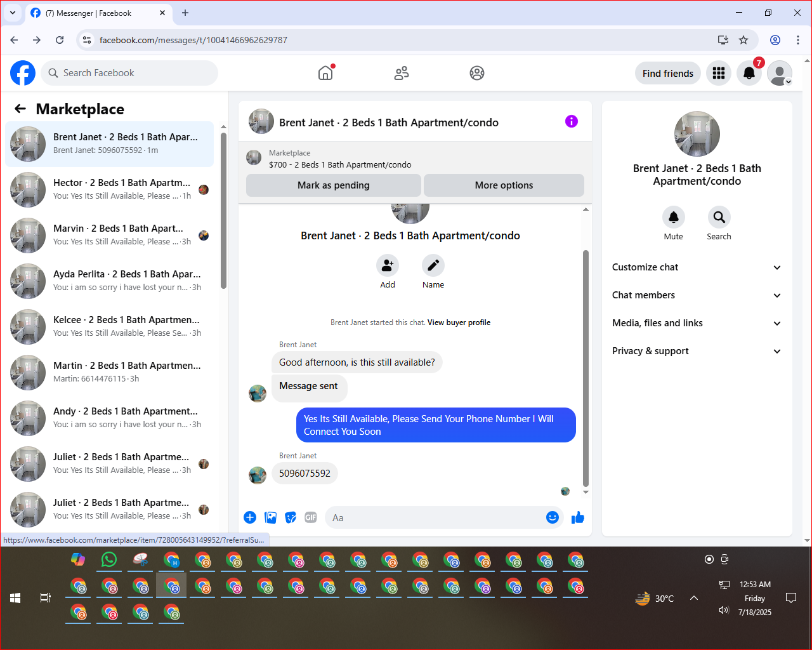Choose a GIF icon
The image size is (812, 650).
(x=311, y=517)
